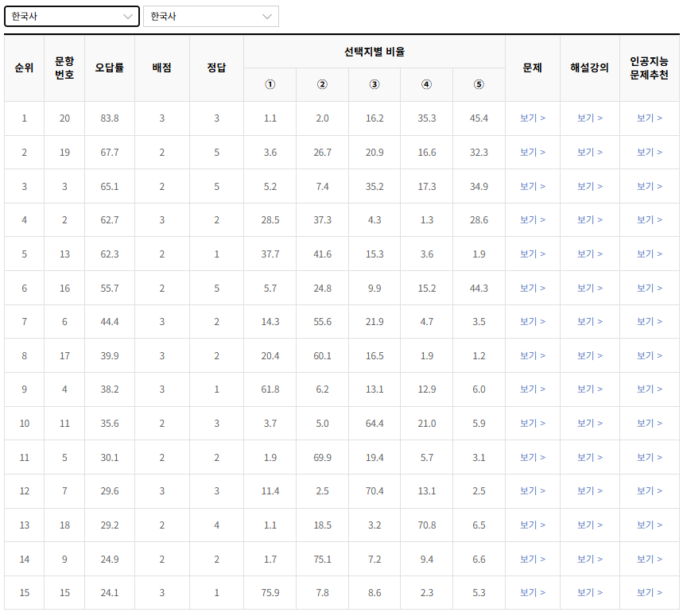
Task: Open AI 문제추천 for question 15
Action: pos(650,592)
